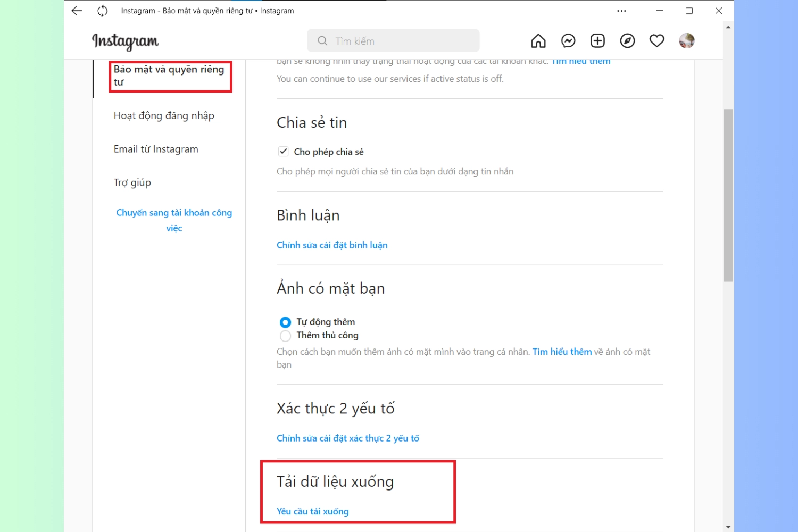Go back with the back arrow
This screenshot has height=532, width=798.
click(x=77, y=11)
